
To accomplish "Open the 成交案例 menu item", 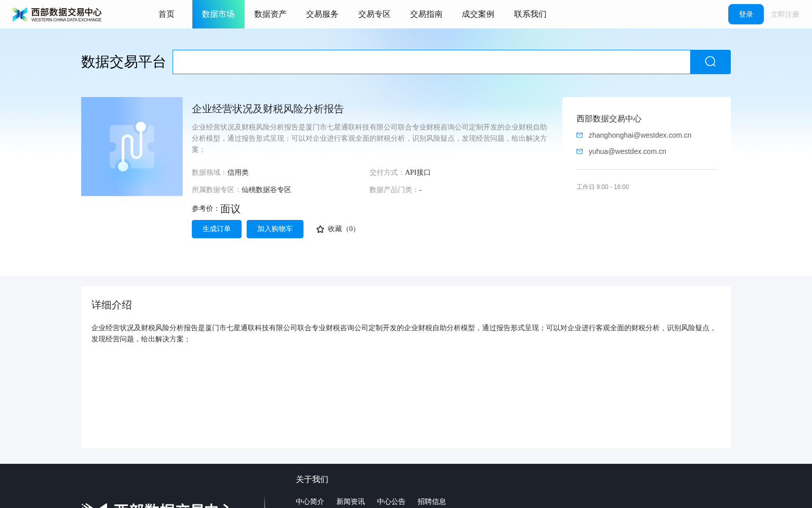I will coord(478,14).
